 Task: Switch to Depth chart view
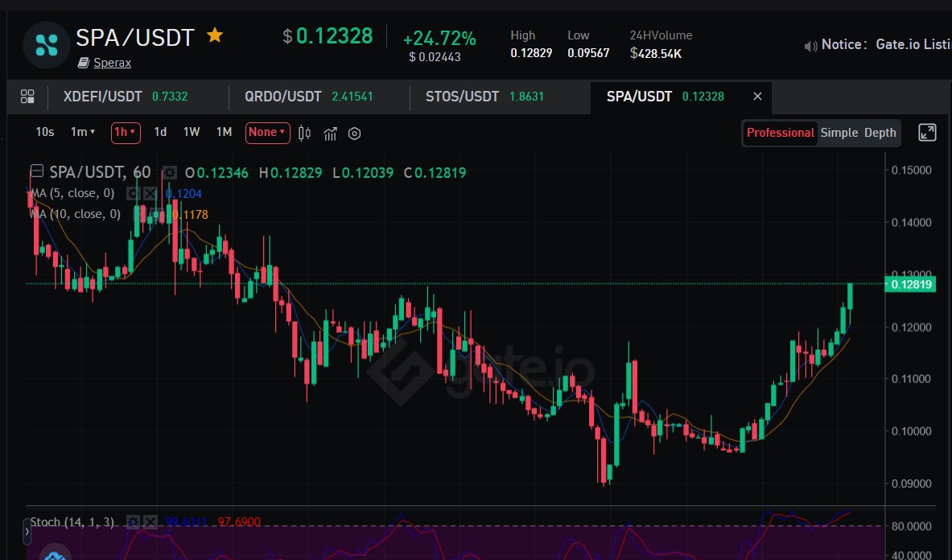coord(880,133)
